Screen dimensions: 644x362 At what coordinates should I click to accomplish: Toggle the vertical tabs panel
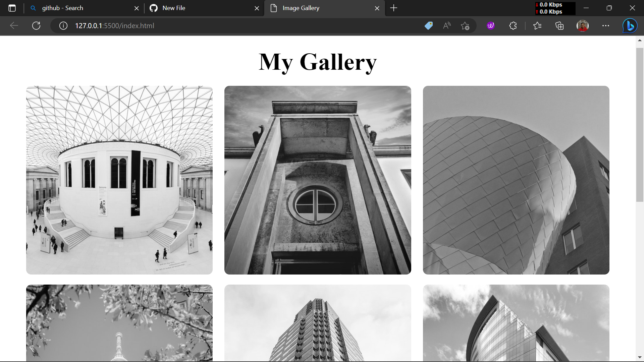(x=12, y=8)
